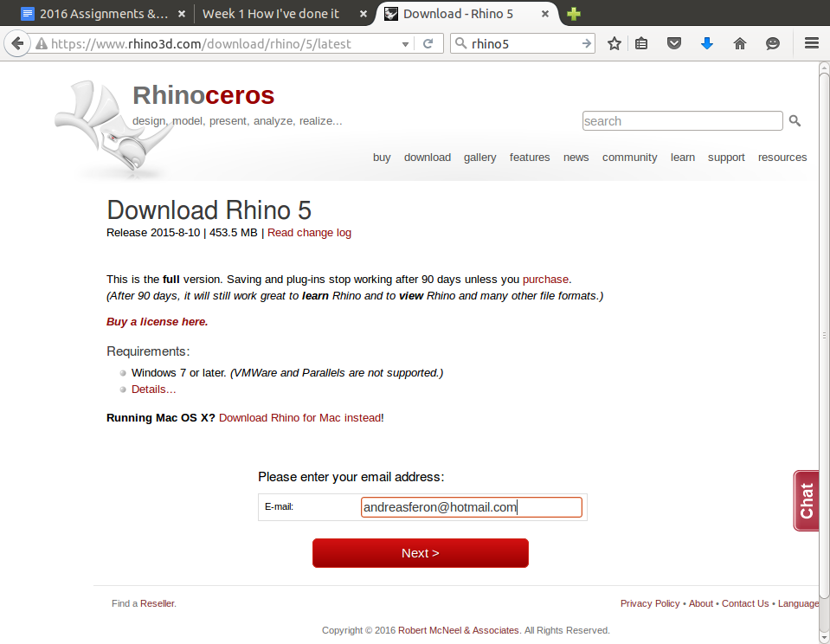Open the Language footer link
Screen dimensions: 830x644
click(798, 603)
